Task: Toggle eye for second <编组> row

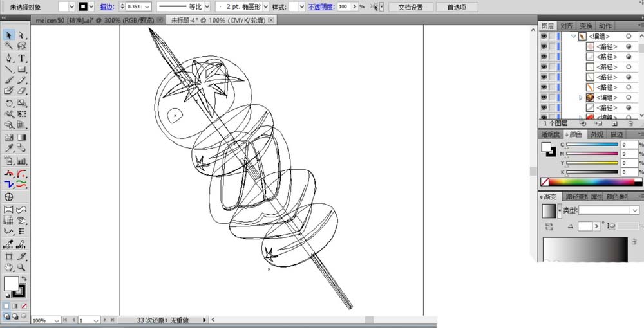Action: click(x=544, y=98)
